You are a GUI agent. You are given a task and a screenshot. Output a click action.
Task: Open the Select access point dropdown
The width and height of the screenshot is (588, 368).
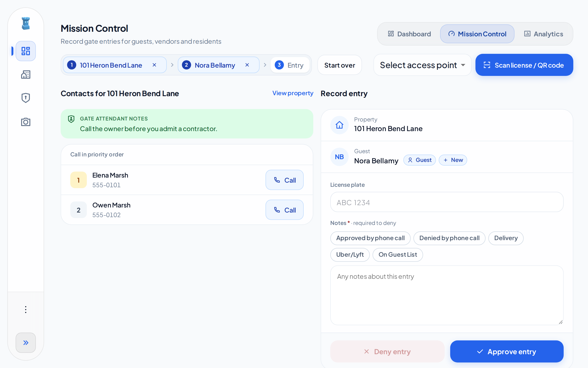coord(422,65)
